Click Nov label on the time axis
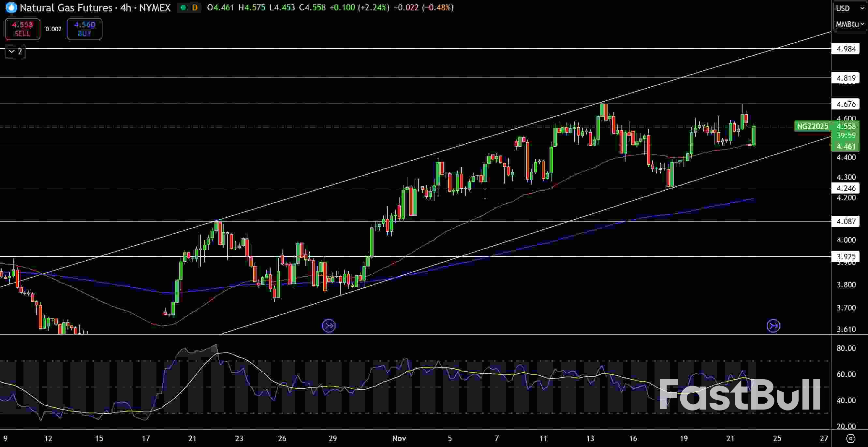Image resolution: width=868 pixels, height=447 pixels. 399,438
